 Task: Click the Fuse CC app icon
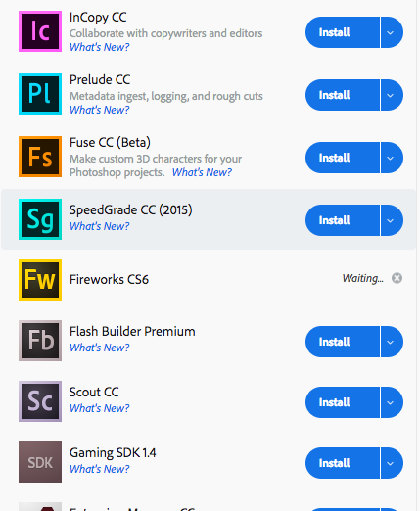(40, 157)
